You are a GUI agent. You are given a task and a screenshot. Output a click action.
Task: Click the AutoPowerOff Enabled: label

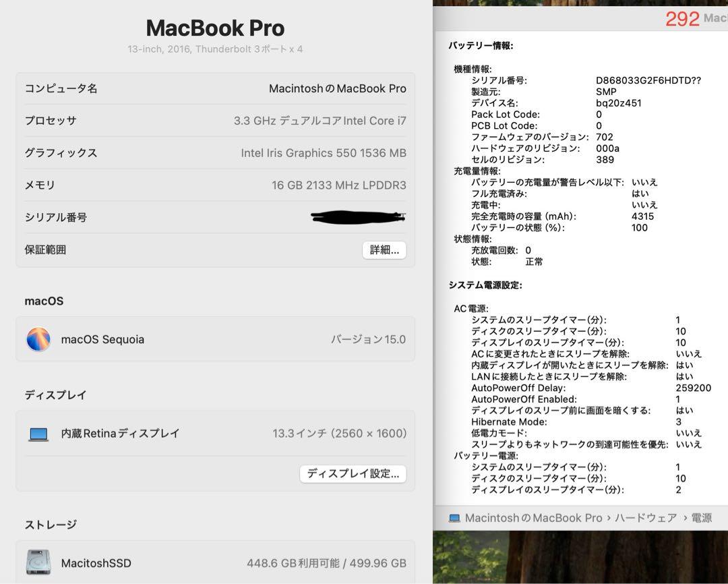point(524,399)
